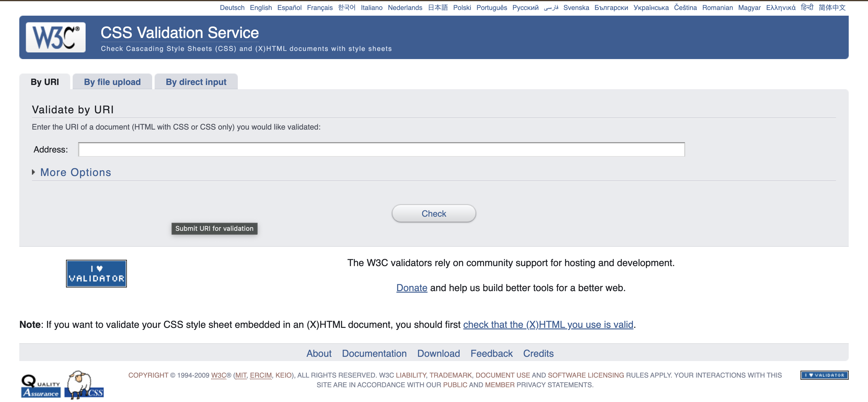Click the large I love Validator badge
The image size is (868, 402).
96,273
